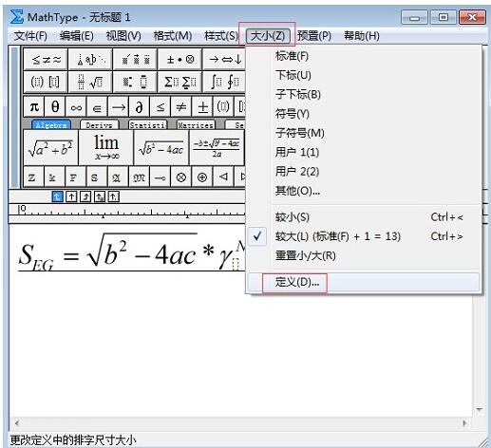The image size is (491, 448).
Task: Open the fraction and radical templates palette
Action: [90, 83]
